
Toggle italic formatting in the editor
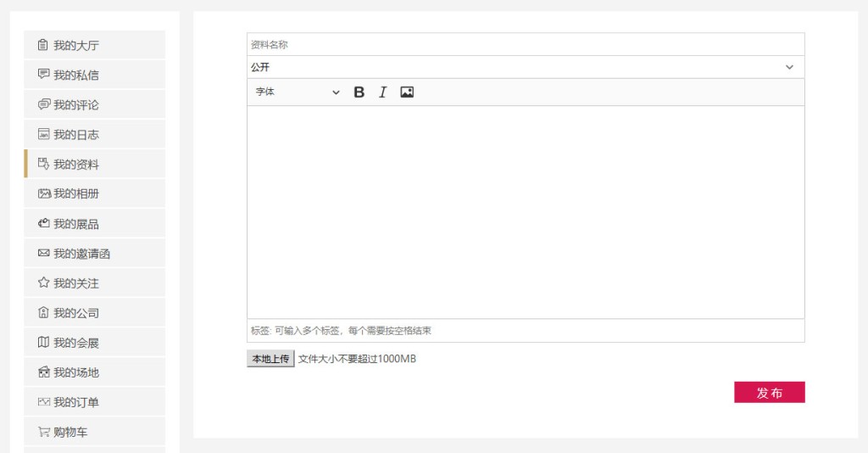[382, 92]
